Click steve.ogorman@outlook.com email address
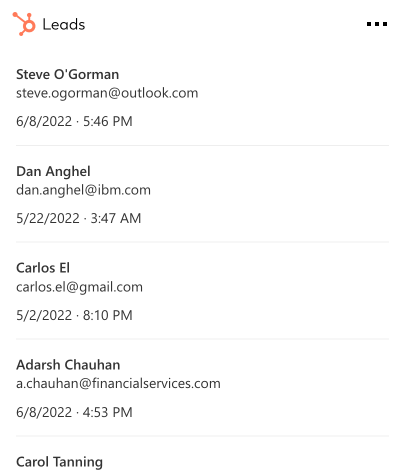The image size is (405, 472). [107, 93]
